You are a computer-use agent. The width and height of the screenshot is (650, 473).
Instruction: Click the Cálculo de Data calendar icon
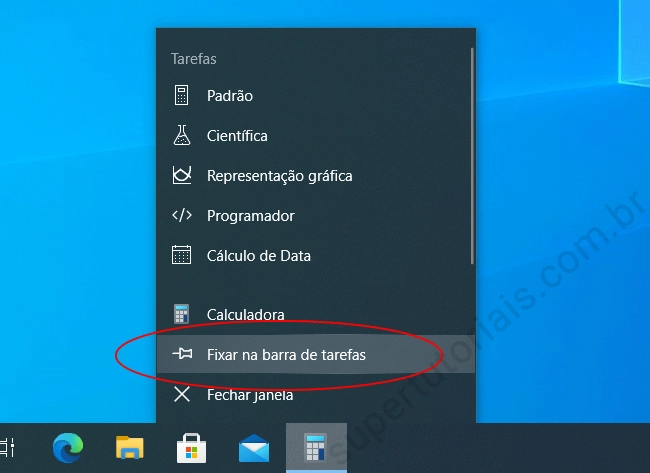click(x=182, y=255)
